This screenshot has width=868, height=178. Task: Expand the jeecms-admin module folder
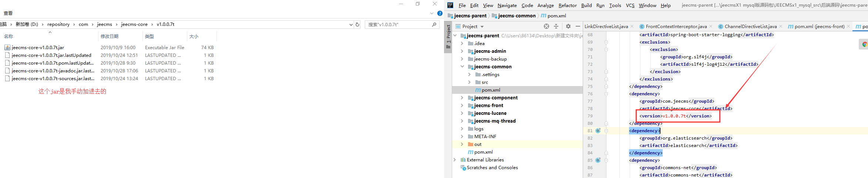tap(462, 51)
